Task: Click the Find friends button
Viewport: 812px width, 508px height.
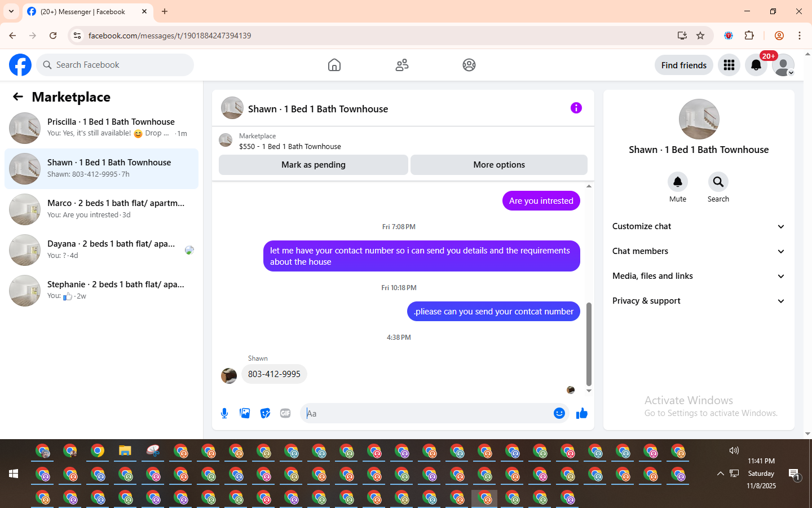Action: click(683, 65)
